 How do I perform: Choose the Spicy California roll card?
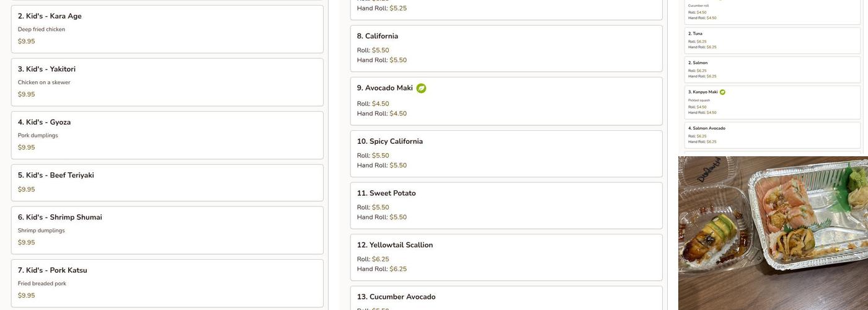coord(506,153)
